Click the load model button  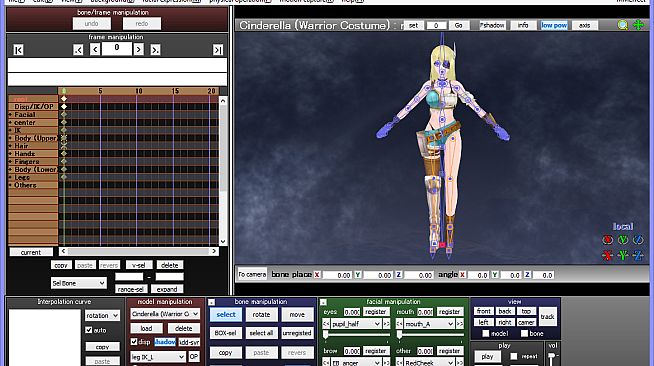tap(146, 328)
